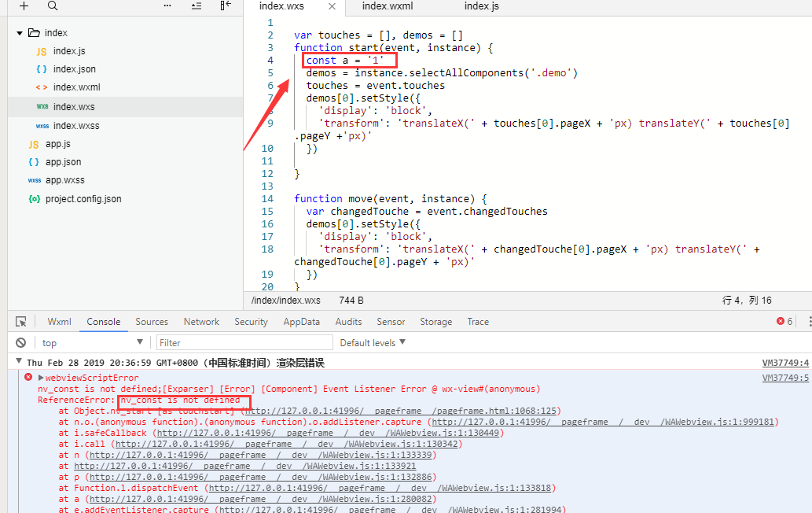Click the 行 4, 列 16 cursor position
Viewport: 812px width, 513px height.
(747, 301)
